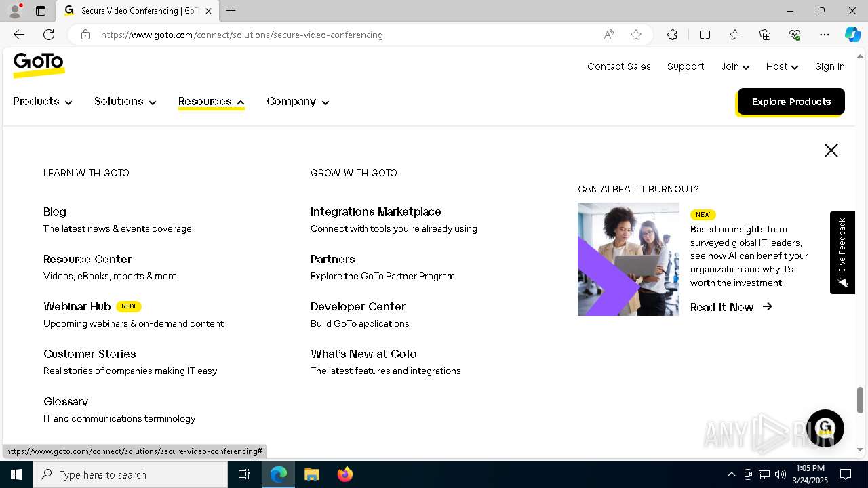Open browser profile icon
The width and height of the screenshot is (868, 488).
[x=15, y=11]
